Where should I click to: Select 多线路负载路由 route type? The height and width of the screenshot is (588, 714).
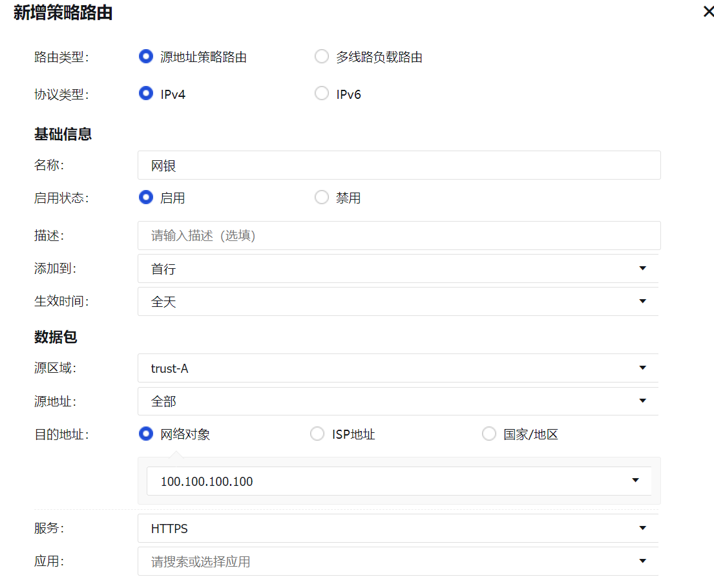tap(321, 57)
